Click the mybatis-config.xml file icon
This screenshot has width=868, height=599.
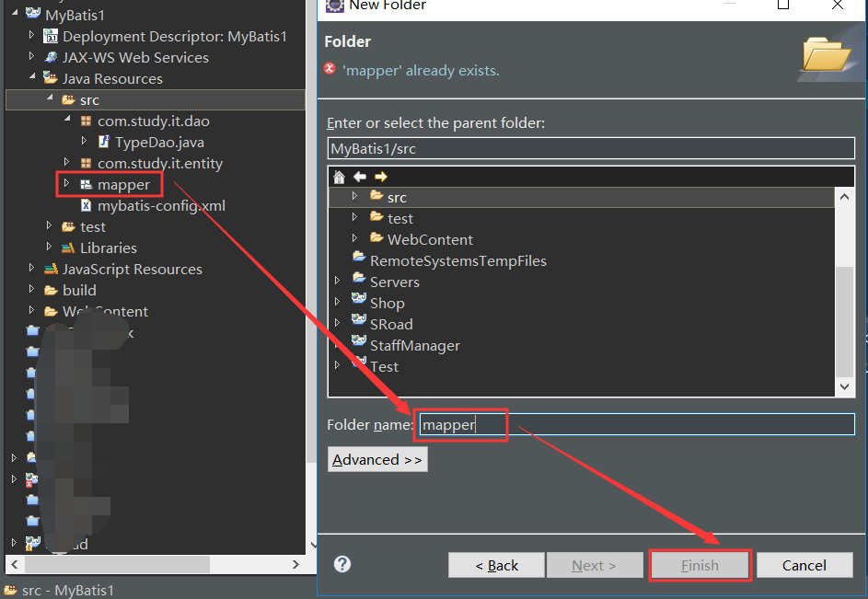[86, 205]
